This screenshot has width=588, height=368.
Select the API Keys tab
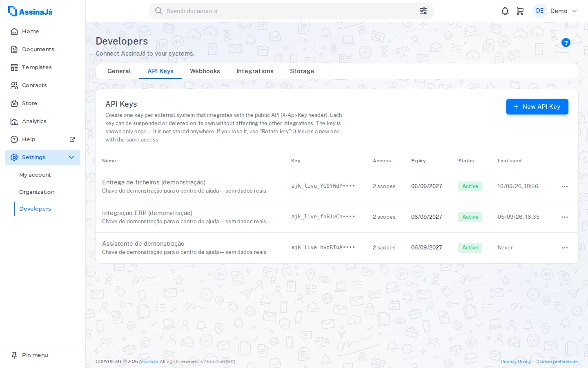(x=160, y=71)
